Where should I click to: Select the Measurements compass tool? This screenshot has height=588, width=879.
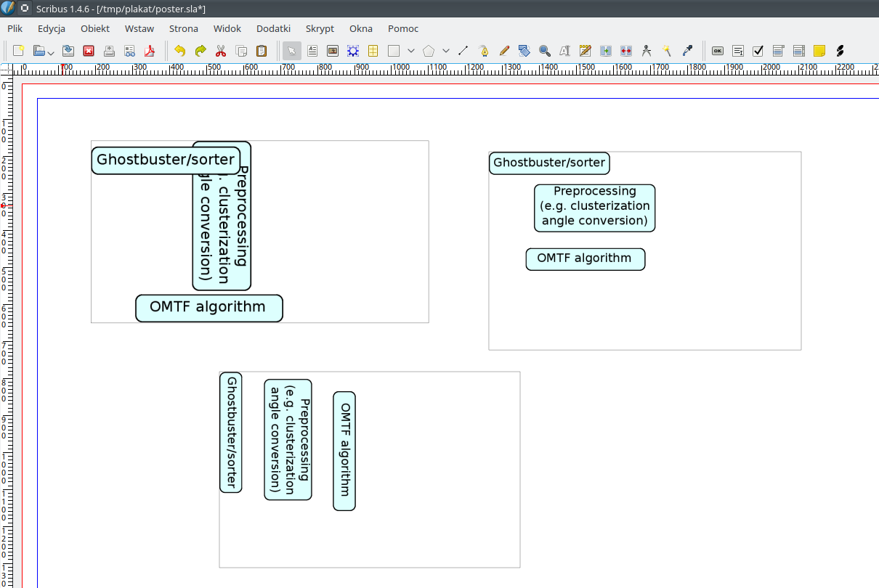click(647, 51)
